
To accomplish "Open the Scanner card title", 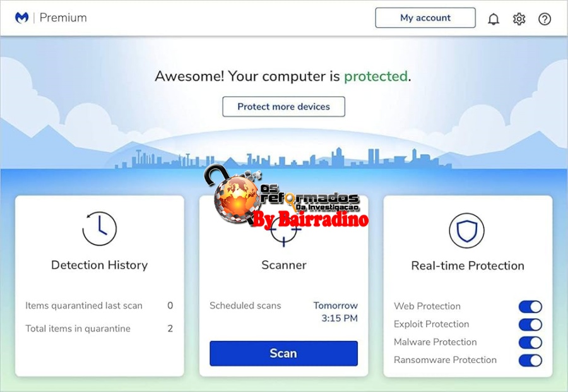I will (284, 265).
